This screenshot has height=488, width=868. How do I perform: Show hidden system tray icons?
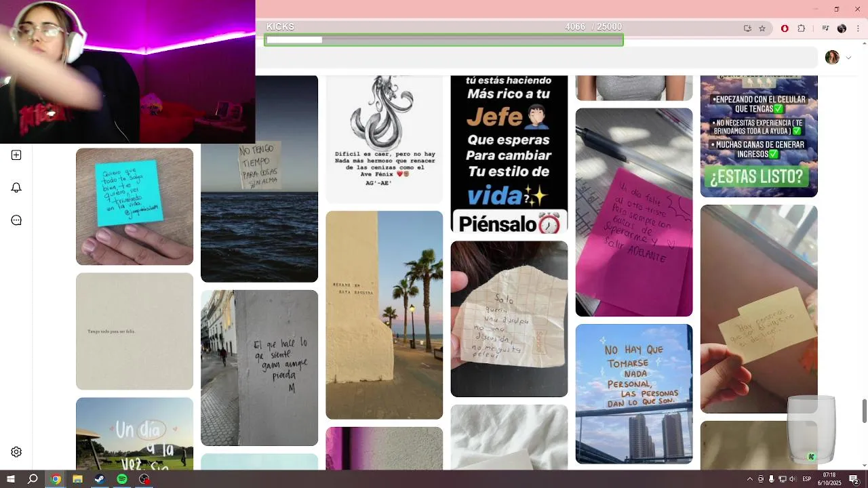pyautogui.click(x=749, y=479)
